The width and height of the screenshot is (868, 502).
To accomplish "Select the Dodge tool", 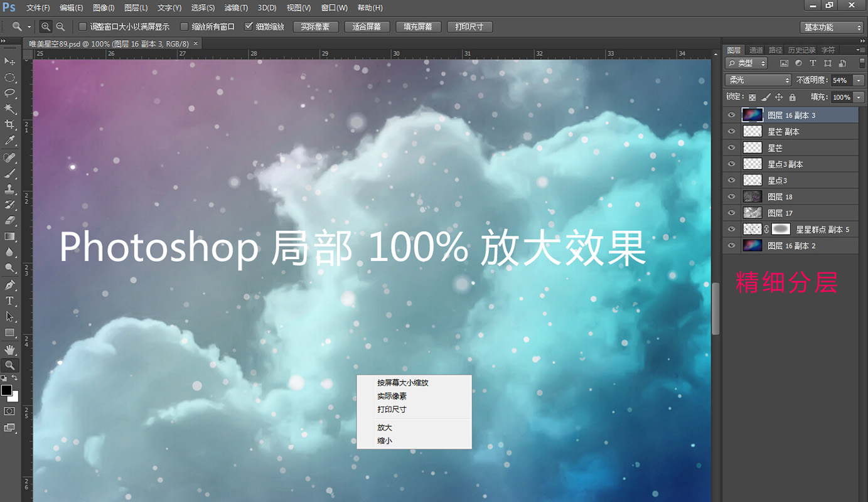I will pyautogui.click(x=10, y=269).
